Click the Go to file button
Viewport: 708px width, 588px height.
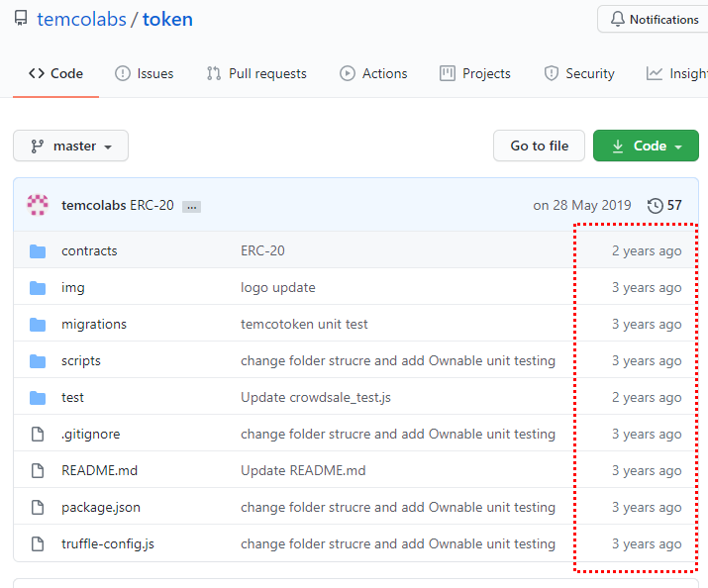[539, 146]
